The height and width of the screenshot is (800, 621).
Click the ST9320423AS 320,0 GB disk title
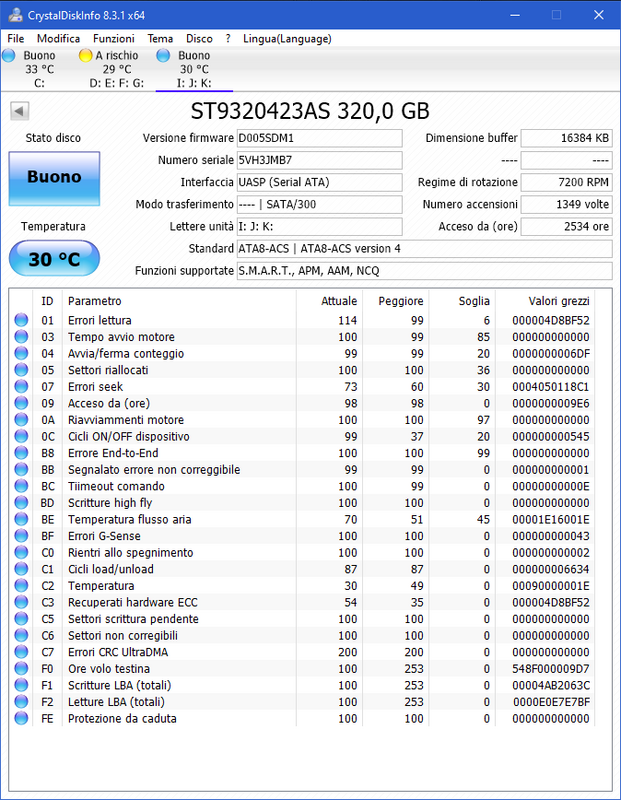click(310, 111)
